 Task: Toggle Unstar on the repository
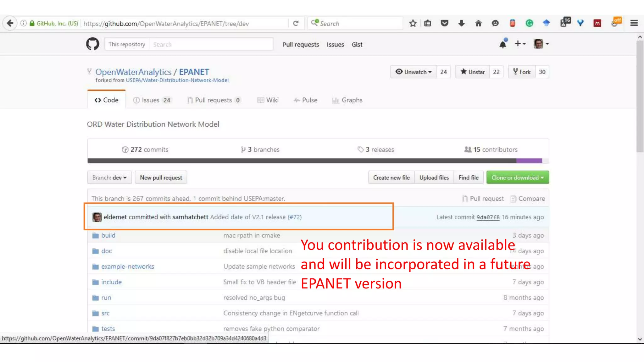click(x=472, y=72)
